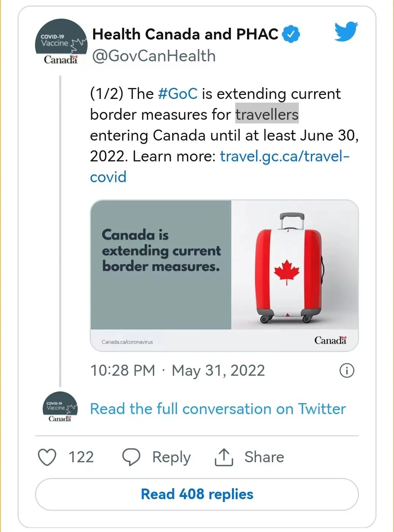Click the 122 likes count
Viewport: 394px width, 532px height.
[x=81, y=457]
